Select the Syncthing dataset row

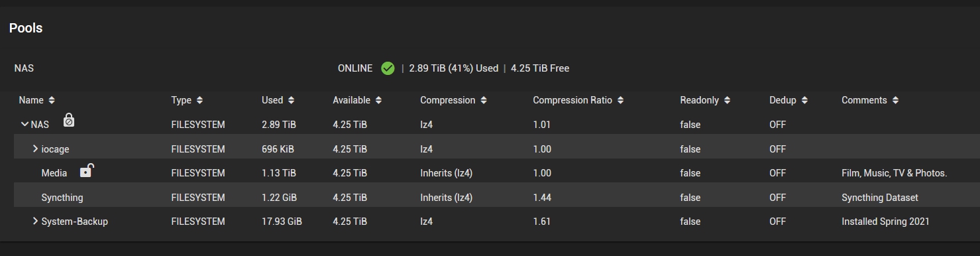(497, 198)
